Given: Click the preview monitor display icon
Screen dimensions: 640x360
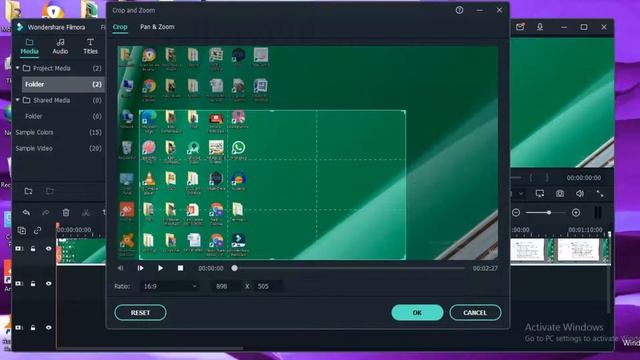Looking at the screenshot, I should tap(540, 193).
